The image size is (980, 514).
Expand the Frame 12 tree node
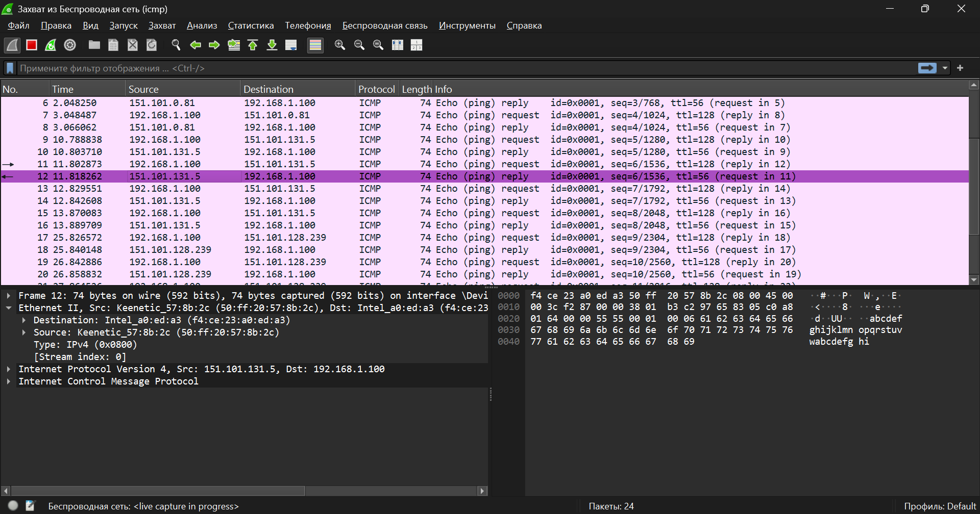[9, 296]
